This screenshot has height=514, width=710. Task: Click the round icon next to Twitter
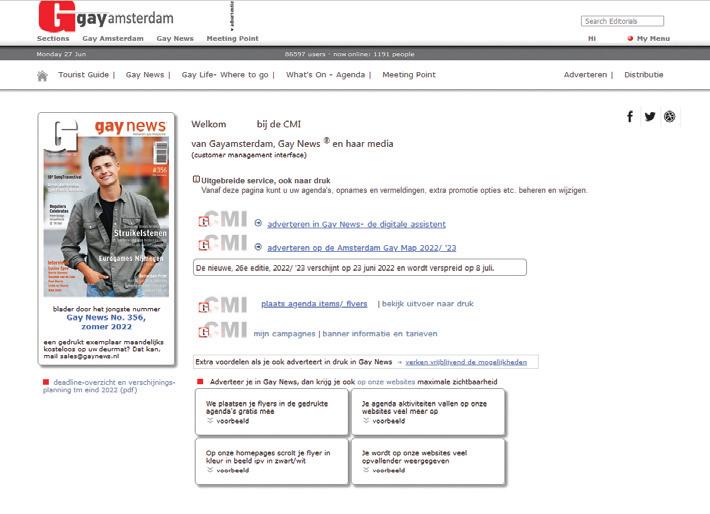pyautogui.click(x=670, y=117)
